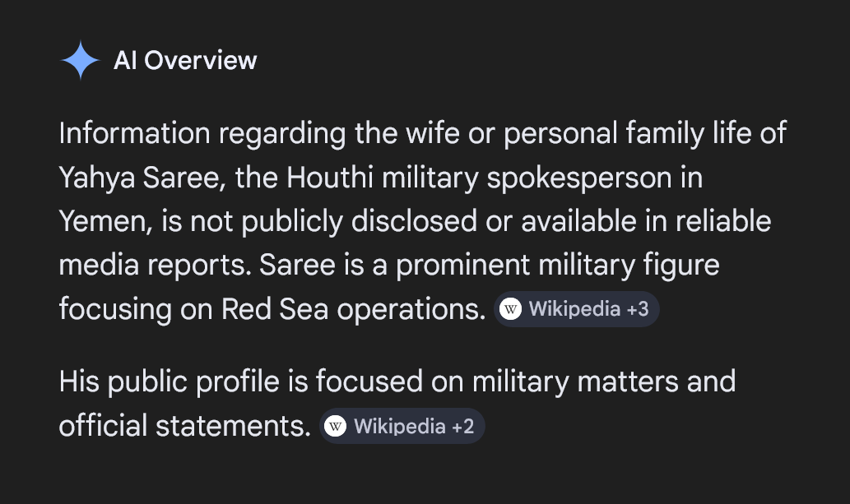Click the phrase official statements

pos(184,426)
